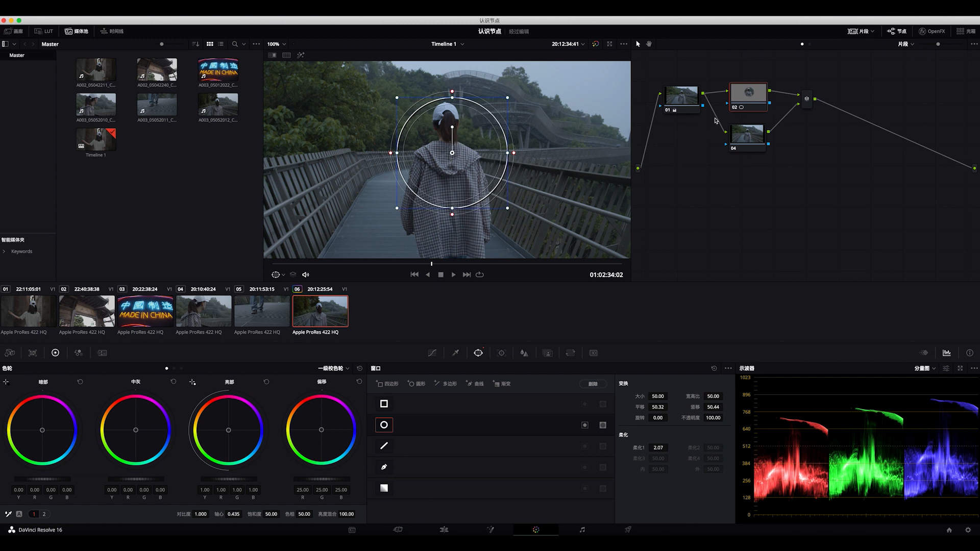Open the Tracker palette icon

point(501,353)
